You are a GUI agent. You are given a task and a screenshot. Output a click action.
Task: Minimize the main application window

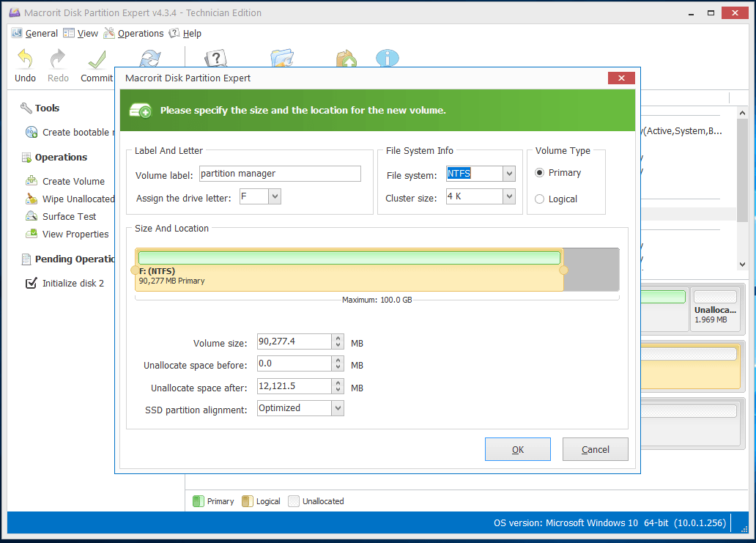point(691,13)
